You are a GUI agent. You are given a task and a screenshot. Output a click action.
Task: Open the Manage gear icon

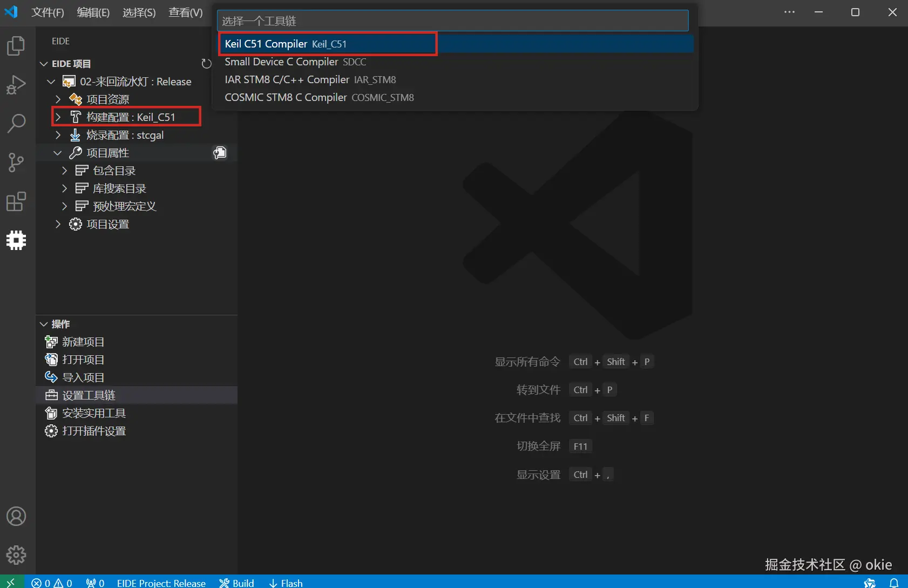[16, 555]
